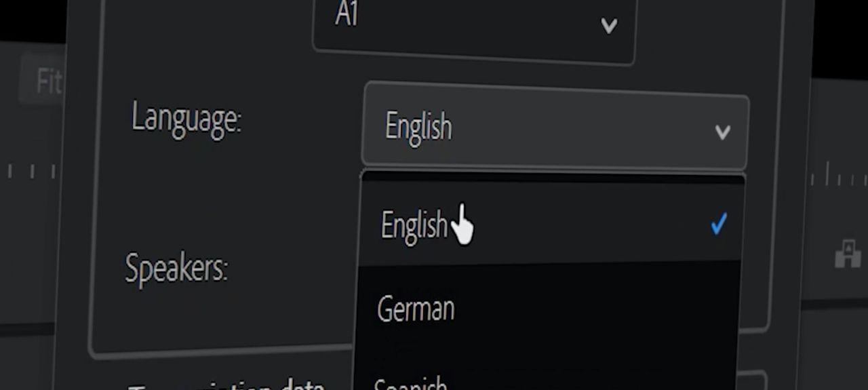Click the field right of Transcription data

click(x=751, y=381)
